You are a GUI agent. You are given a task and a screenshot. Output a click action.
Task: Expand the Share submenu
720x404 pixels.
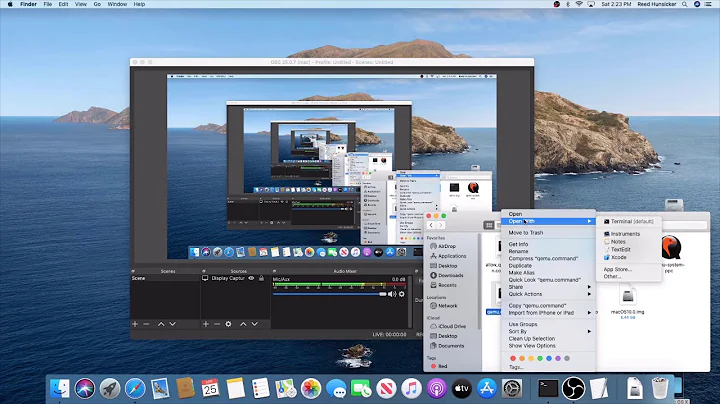pos(548,287)
